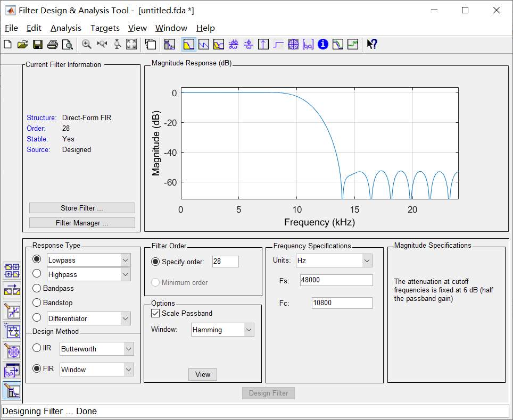Screen dimensions: 513x420
Task: Show the group delay response
Action: tap(233, 44)
